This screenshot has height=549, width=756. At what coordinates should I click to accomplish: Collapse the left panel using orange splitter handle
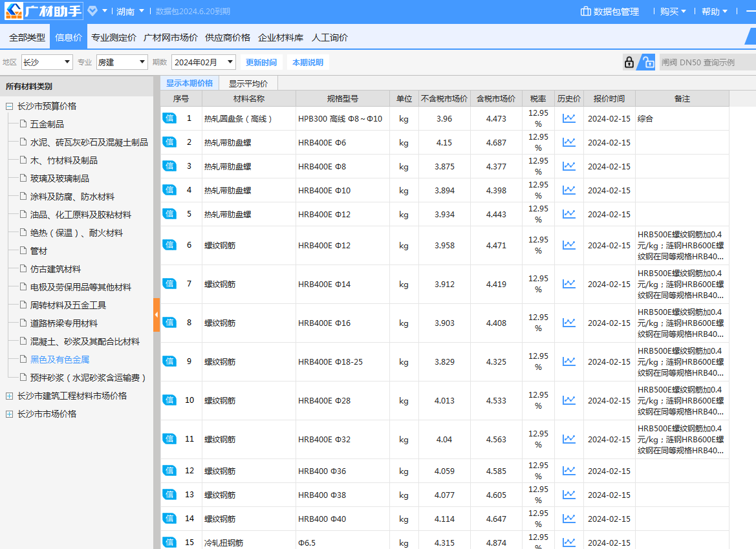point(157,315)
